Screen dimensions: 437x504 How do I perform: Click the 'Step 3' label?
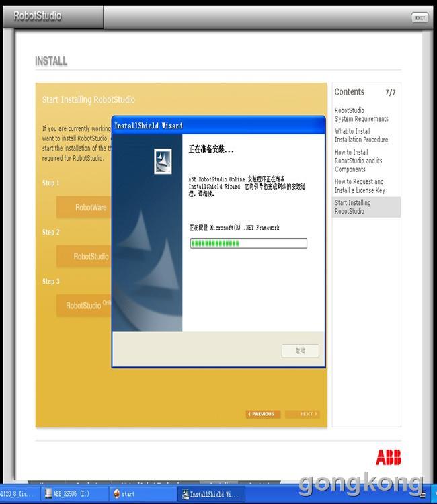[51, 282]
